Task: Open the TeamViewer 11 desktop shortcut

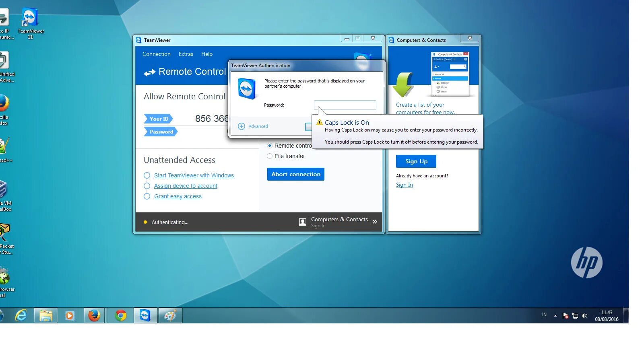Action: coord(30,23)
